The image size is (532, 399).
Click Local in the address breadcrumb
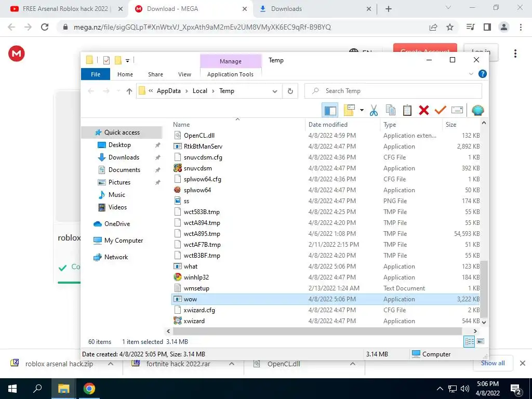tap(200, 91)
